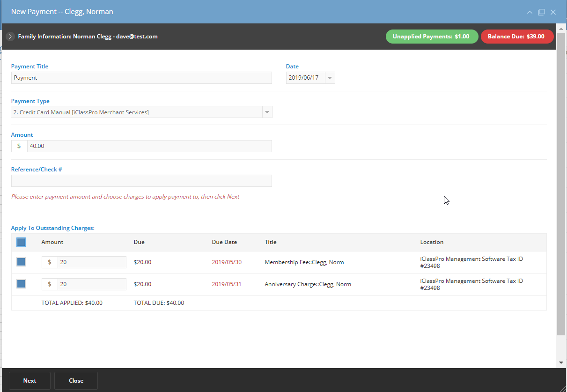Screen dimensions: 567x392
Task: Click title Membership Fee::Clegg, Norm
Action: (304, 262)
